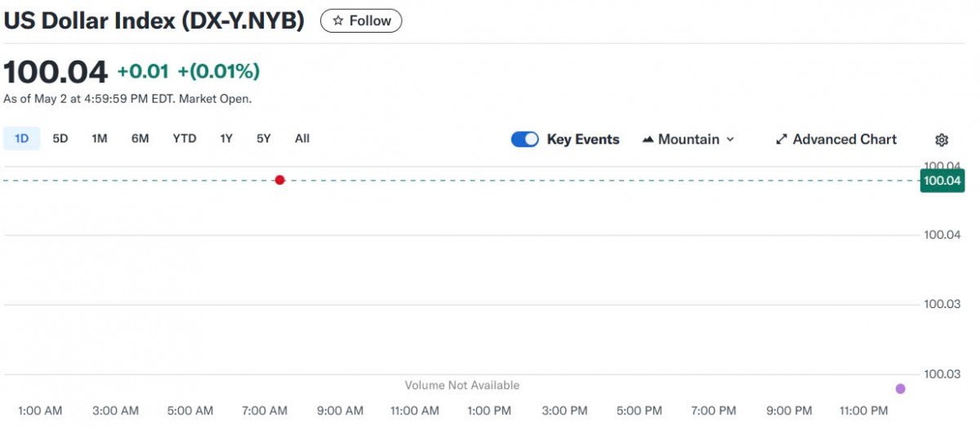The image size is (980, 429).
Task: Click the Advanced Chart expand arrows icon
Action: [782, 140]
